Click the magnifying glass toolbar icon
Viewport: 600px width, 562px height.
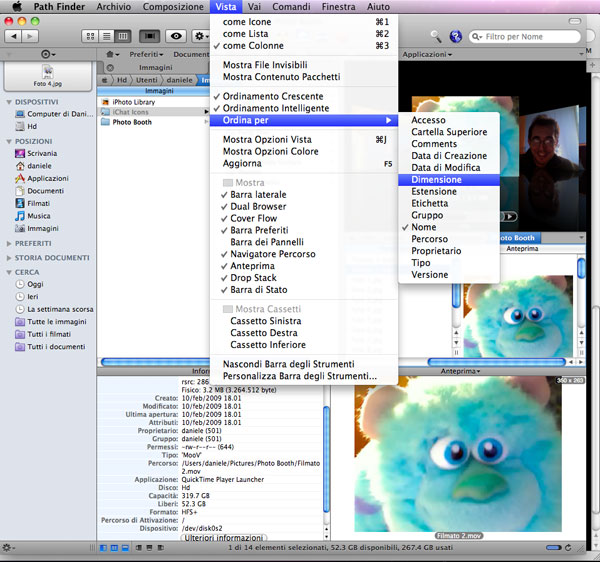(x=436, y=36)
